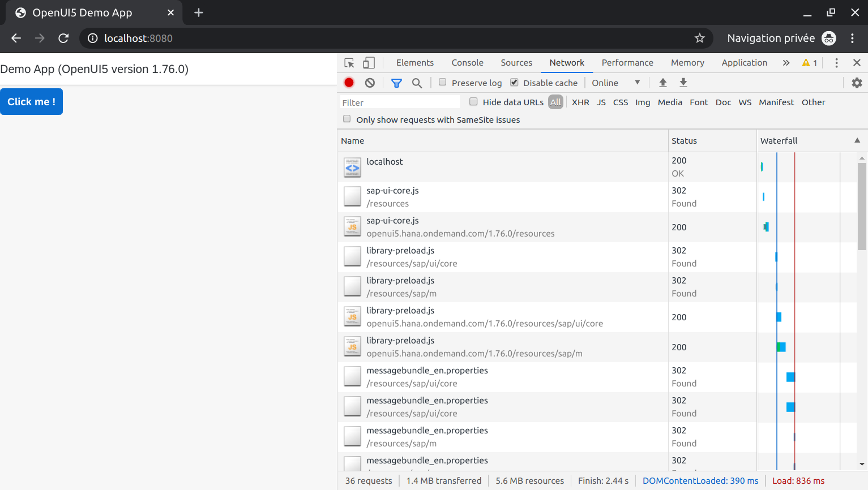This screenshot has width=868, height=490.
Task: Reload the localhost page
Action: point(63,38)
